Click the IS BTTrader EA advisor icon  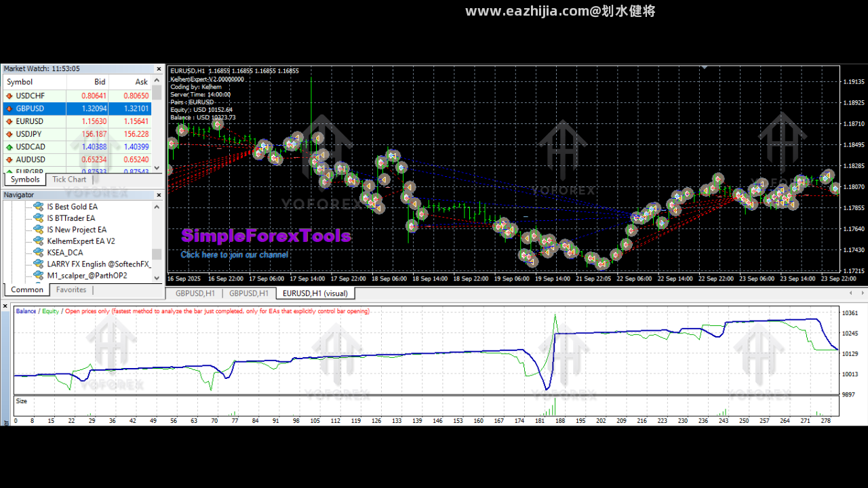point(39,218)
